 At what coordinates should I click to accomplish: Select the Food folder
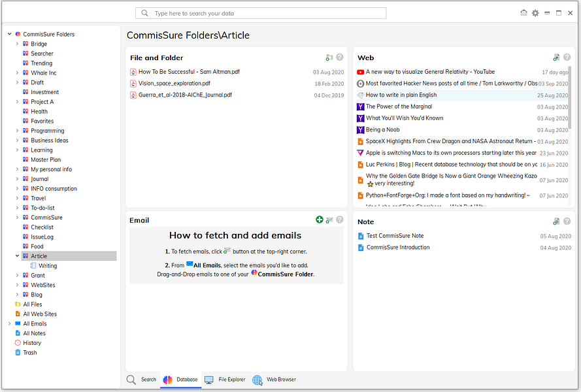(x=37, y=246)
